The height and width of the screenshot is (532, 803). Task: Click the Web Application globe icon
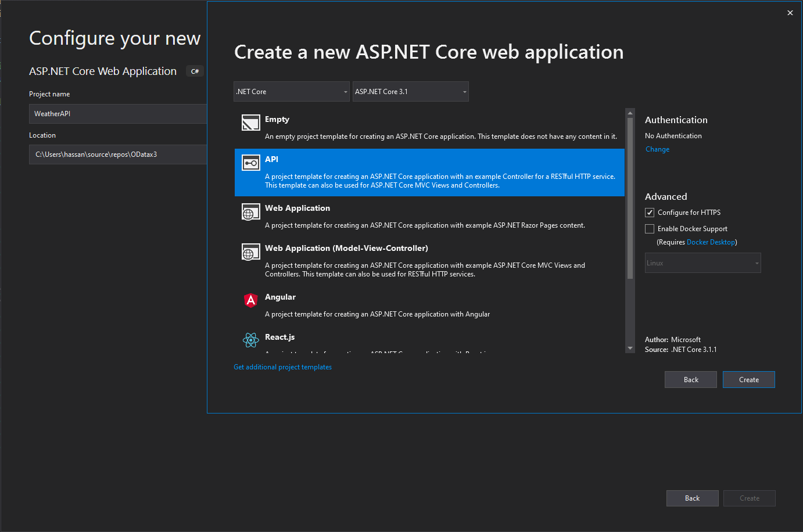pos(250,212)
